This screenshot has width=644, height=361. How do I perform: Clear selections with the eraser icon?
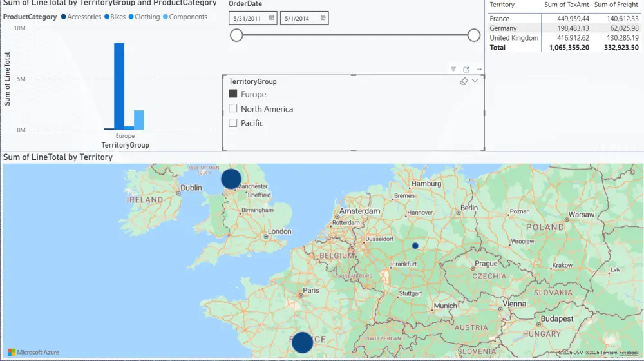(x=464, y=81)
